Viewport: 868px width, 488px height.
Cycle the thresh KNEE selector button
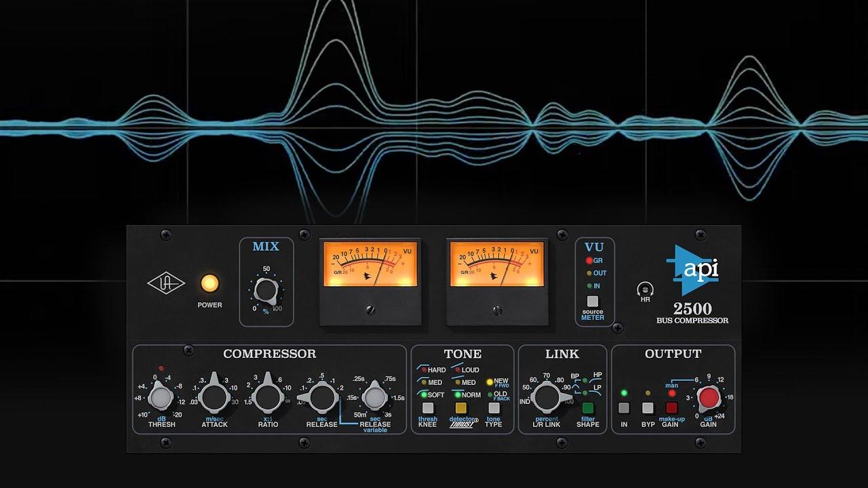[428, 408]
